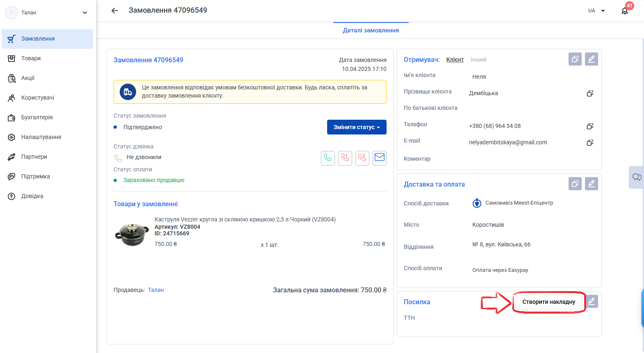
Task: Click the Талан account avatar
Action: point(11,13)
